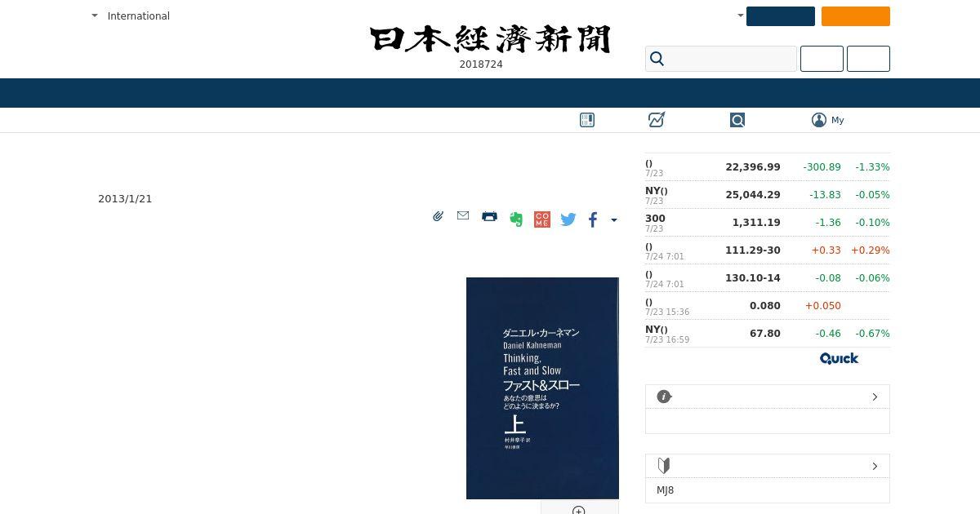Image resolution: width=980 pixels, height=514 pixels.
Task: Click the magnifying glass search icon
Action: coord(657,59)
